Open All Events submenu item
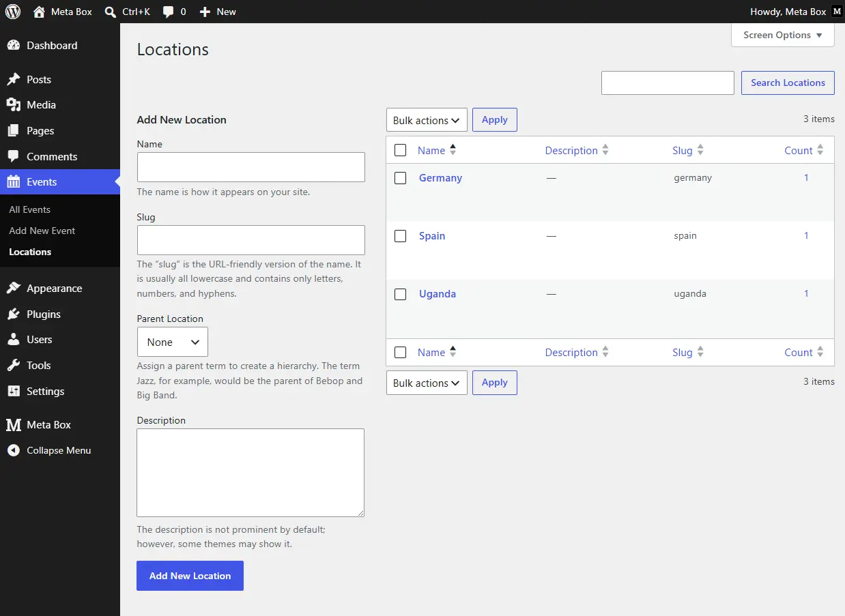Screen dimensions: 845x616 (x=30, y=209)
